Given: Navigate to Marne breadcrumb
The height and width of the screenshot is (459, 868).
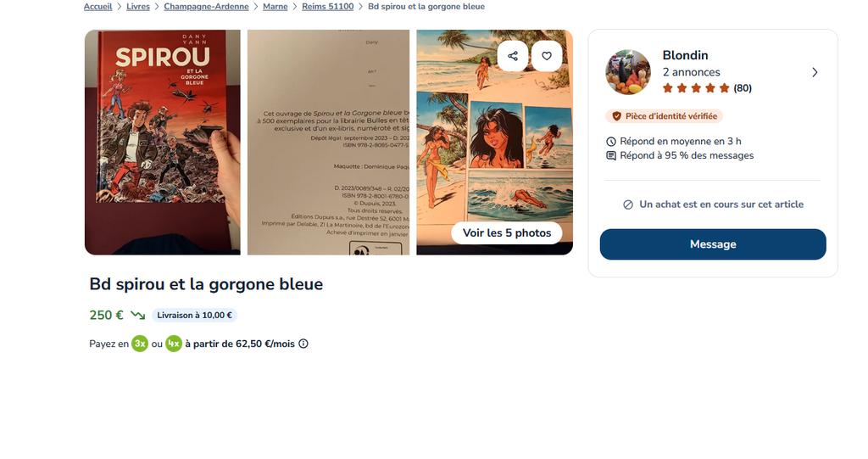Looking at the screenshot, I should pyautogui.click(x=275, y=7).
